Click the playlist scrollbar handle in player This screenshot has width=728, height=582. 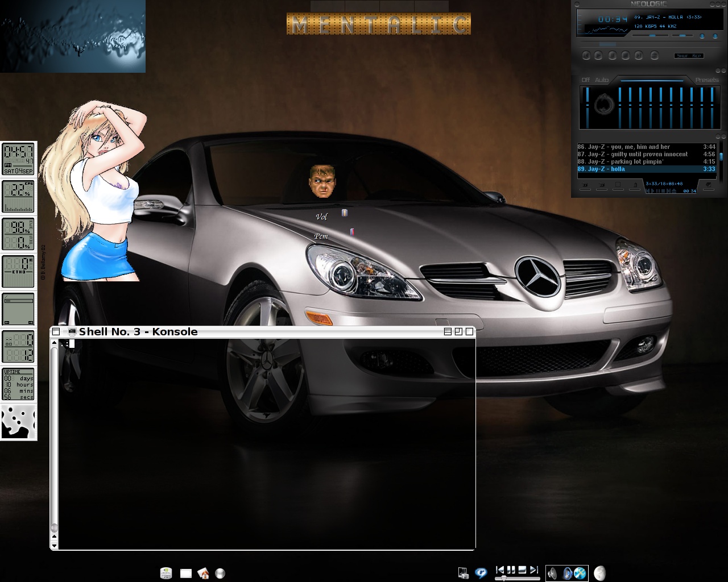point(721,157)
